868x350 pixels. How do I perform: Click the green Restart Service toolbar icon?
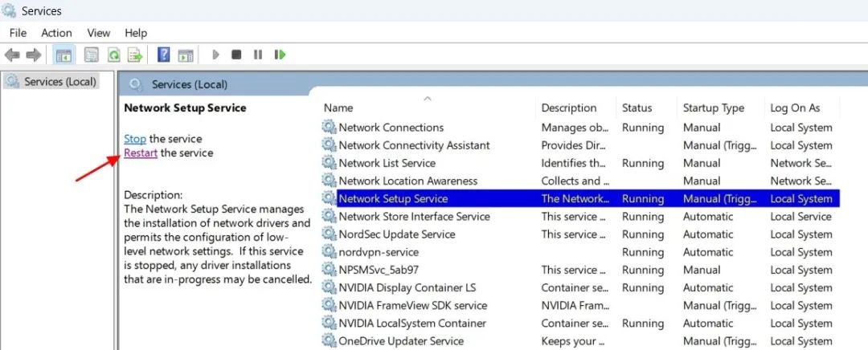[280, 55]
